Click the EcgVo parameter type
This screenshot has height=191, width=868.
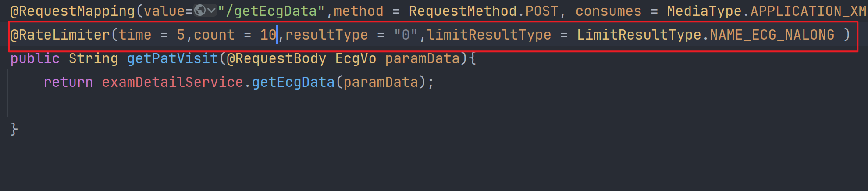[x=356, y=59]
